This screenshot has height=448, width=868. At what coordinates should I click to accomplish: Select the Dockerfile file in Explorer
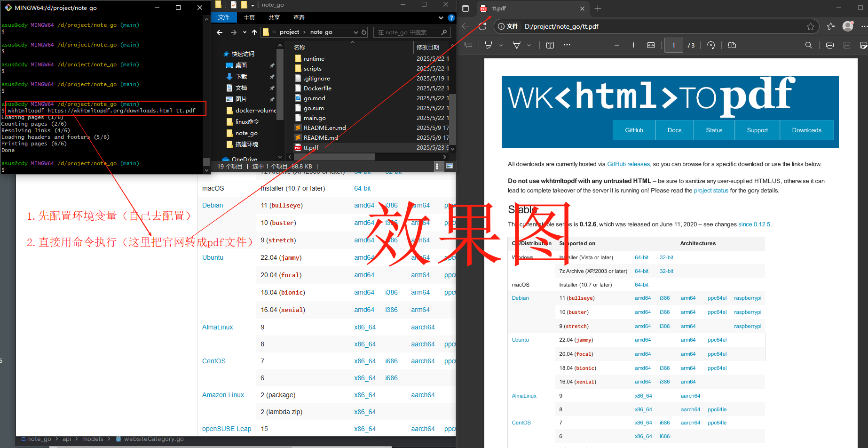coord(317,88)
